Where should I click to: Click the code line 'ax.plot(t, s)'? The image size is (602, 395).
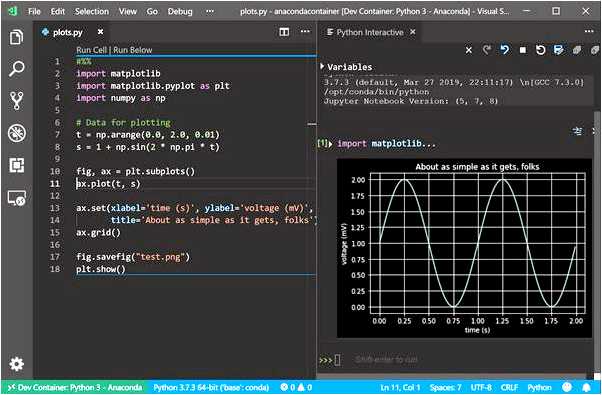click(x=108, y=183)
